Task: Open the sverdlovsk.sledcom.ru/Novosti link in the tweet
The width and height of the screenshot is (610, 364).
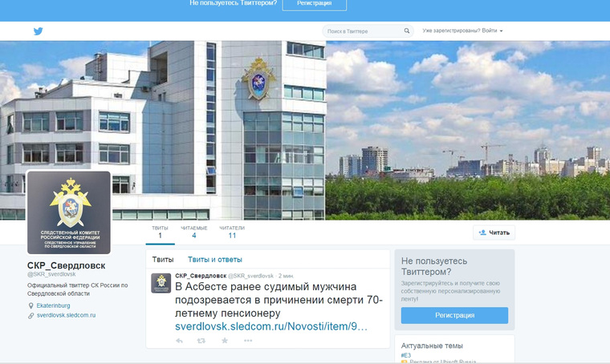Action: (271, 326)
